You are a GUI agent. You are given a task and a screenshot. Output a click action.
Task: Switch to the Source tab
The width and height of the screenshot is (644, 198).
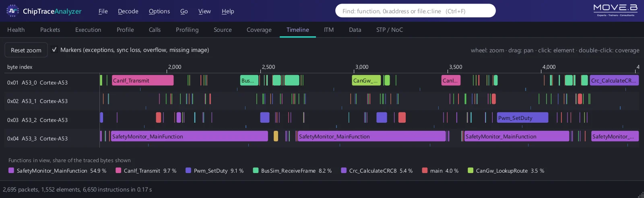pos(223,30)
